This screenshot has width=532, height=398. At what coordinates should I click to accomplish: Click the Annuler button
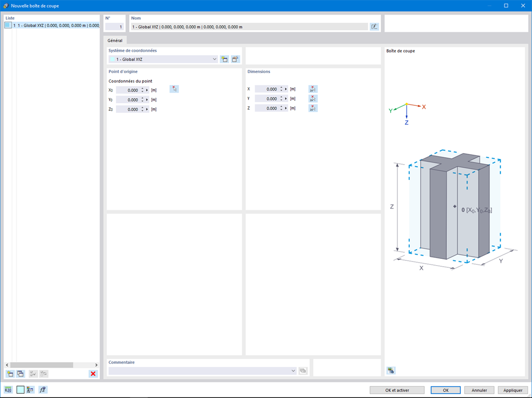(479, 390)
